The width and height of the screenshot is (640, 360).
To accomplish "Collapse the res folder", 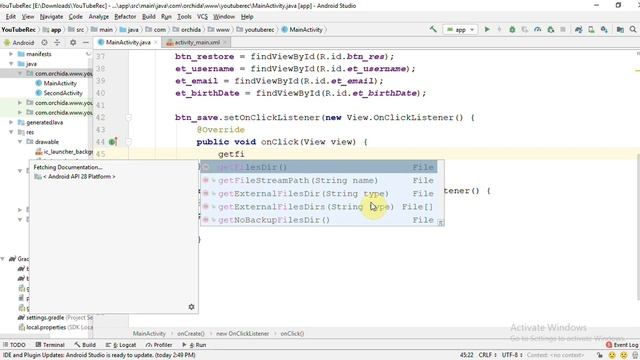I will 11,132.
